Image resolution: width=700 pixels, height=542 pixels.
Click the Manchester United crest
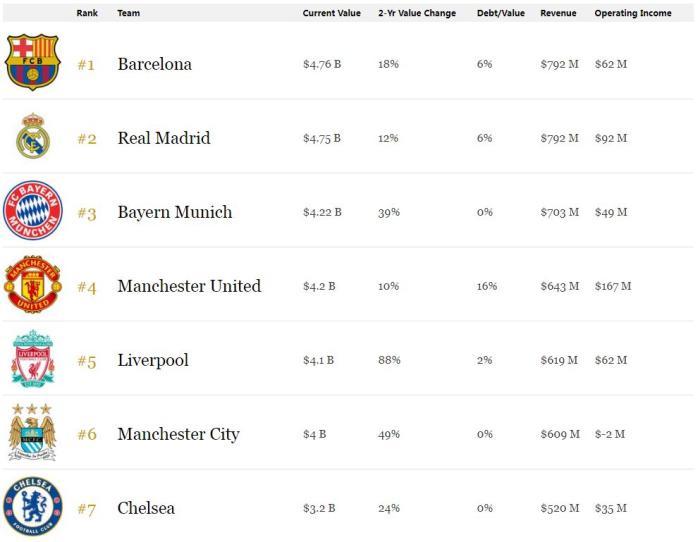pos(33,285)
